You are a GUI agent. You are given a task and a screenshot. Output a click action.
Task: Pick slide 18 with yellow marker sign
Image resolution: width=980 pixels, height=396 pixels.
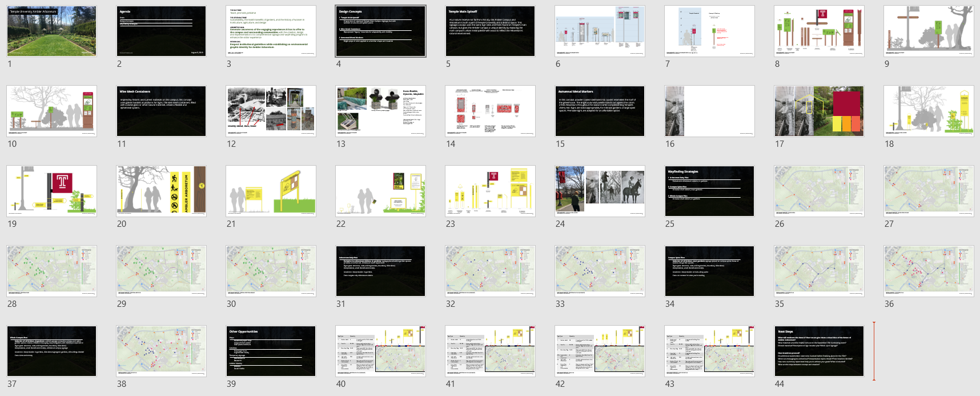[929, 111]
